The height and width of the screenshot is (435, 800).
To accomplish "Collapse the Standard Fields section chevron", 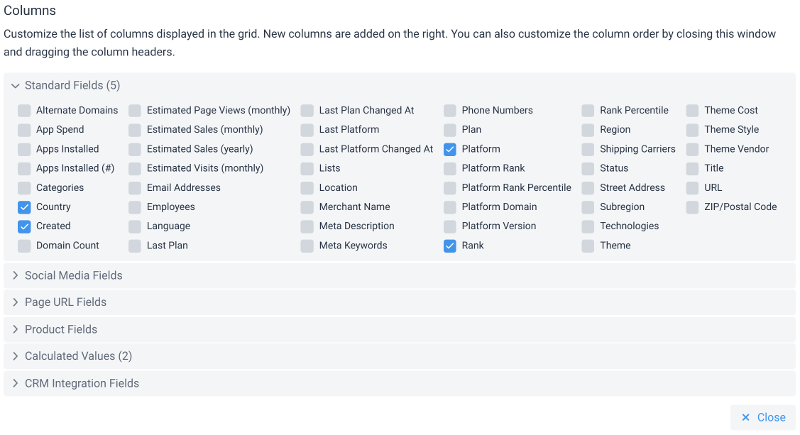I will click(x=15, y=86).
